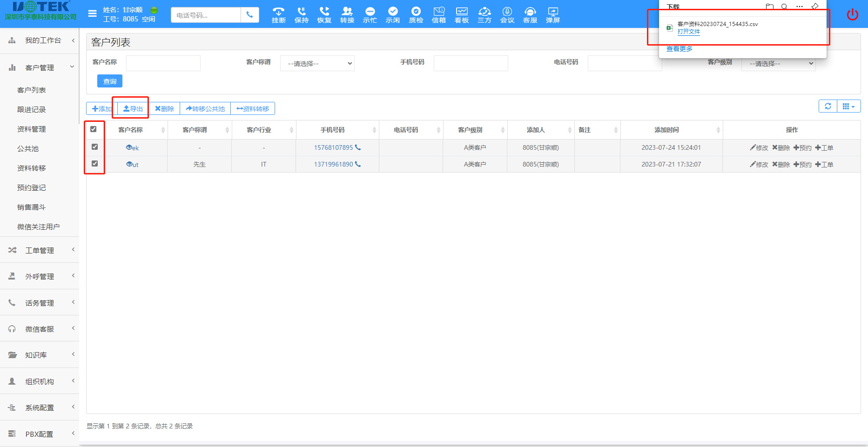Open 跟进记录 in the sidebar
This screenshot has width=868, height=447.
pos(32,110)
